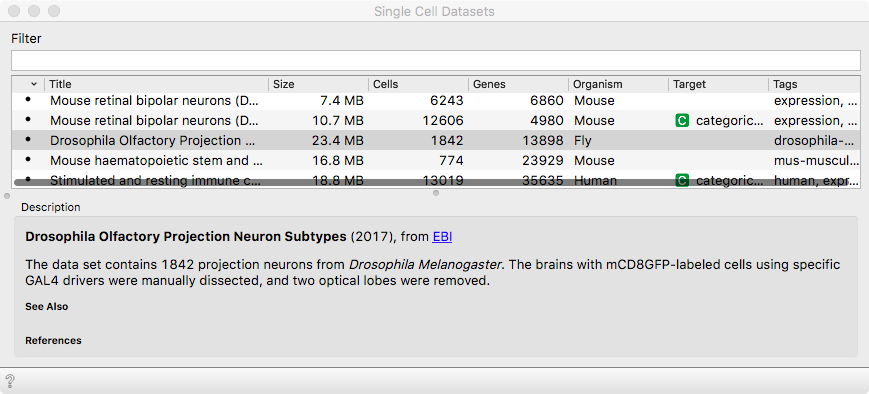Open the EBI link in the description

pyautogui.click(x=442, y=237)
